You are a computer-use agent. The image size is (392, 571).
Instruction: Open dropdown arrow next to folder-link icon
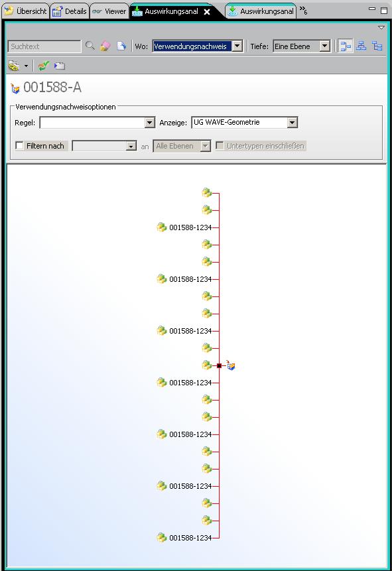point(27,66)
